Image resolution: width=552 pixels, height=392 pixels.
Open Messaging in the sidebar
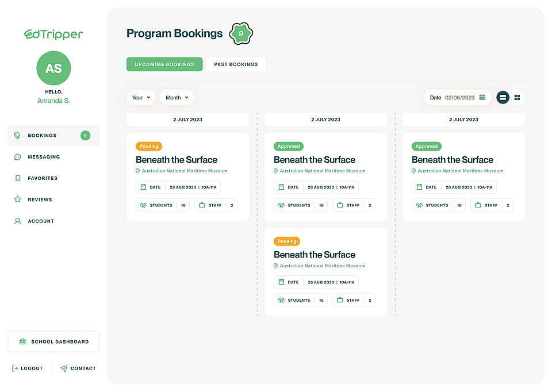[x=44, y=157]
